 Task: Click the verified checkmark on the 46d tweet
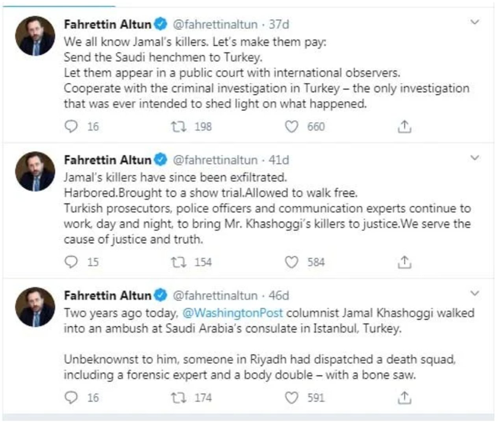click(x=160, y=294)
